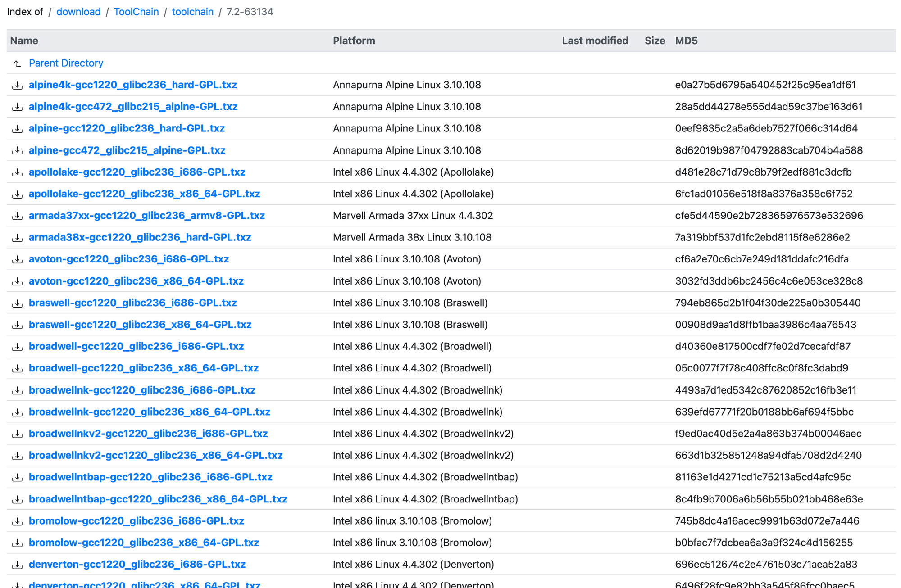Click download icon for armada37xx-gcc1220_glibc236_armv8-GPL.txz
901x588 pixels.
17,216
